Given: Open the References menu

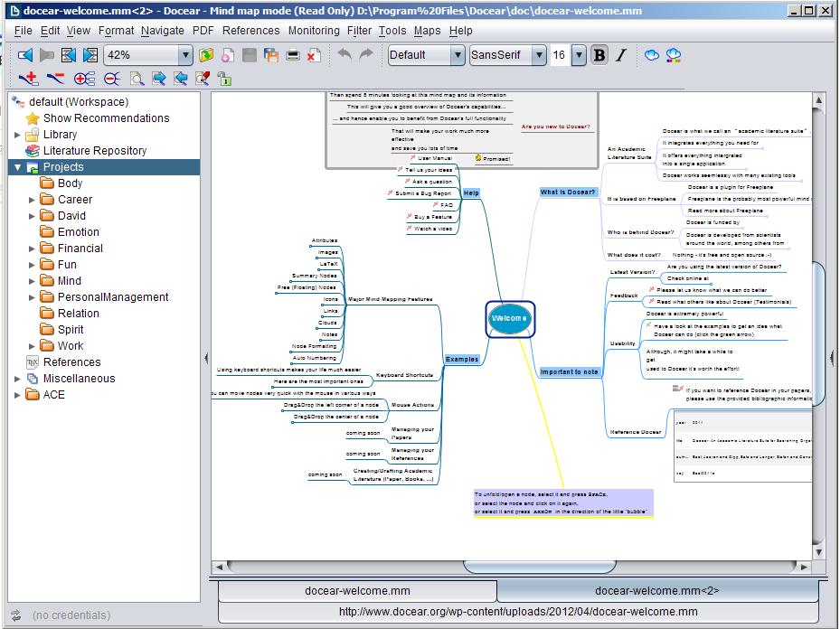Looking at the screenshot, I should (x=250, y=31).
